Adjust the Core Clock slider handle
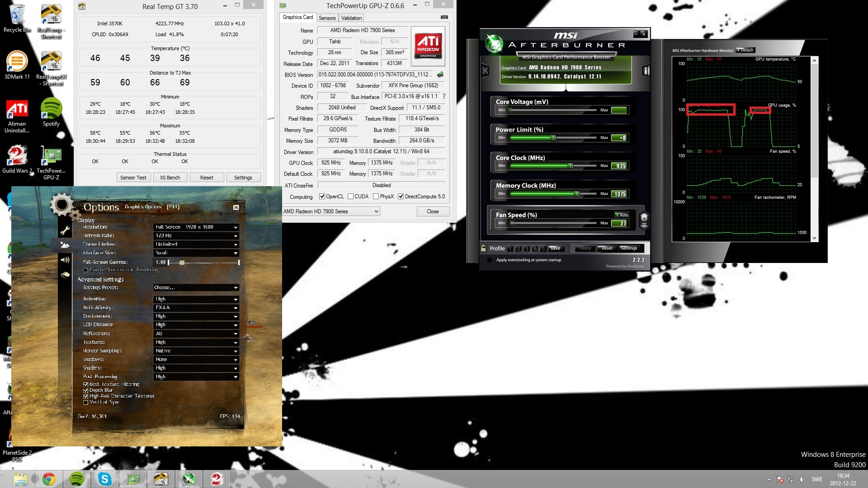The height and width of the screenshot is (488, 868). pos(571,166)
